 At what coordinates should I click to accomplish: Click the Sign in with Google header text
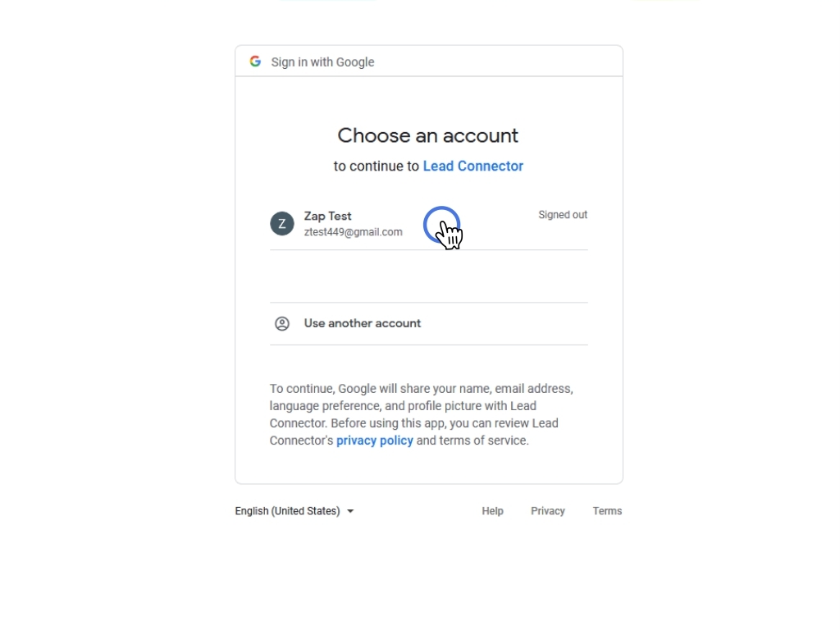pos(322,62)
